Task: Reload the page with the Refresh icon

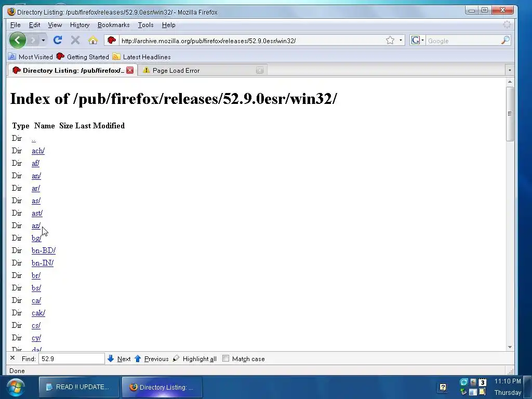Action: (58, 41)
